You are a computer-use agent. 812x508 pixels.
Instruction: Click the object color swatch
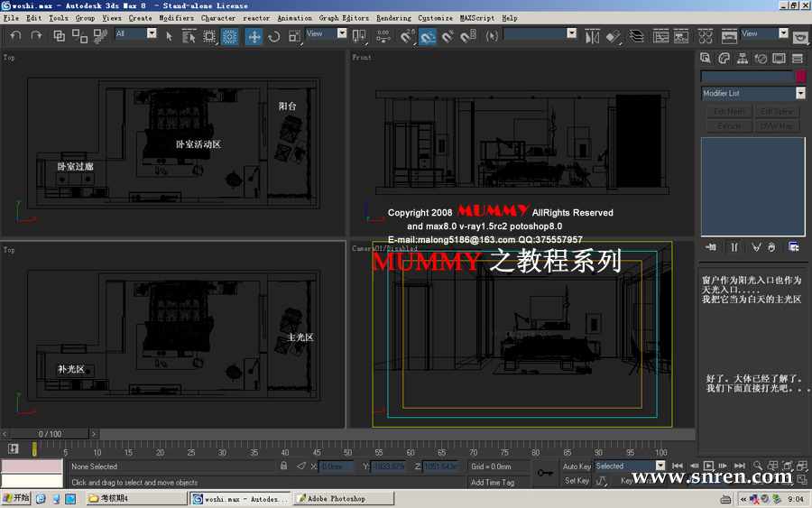(x=800, y=77)
